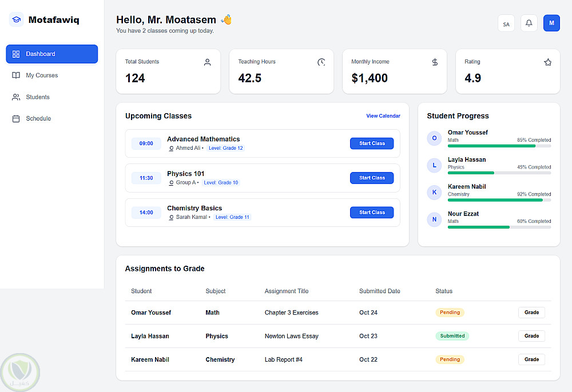The width and height of the screenshot is (572, 392).
Task: Go to Students section
Action: click(x=38, y=97)
